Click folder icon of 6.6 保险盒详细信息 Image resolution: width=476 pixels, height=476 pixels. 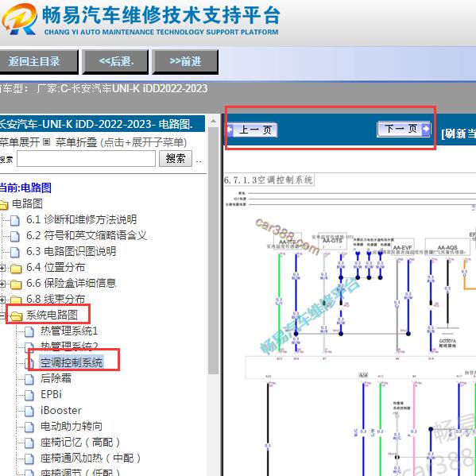[16, 284]
